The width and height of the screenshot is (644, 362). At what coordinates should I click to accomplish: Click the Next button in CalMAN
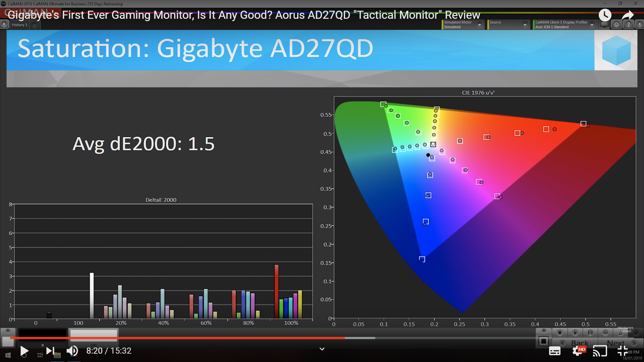(621, 343)
